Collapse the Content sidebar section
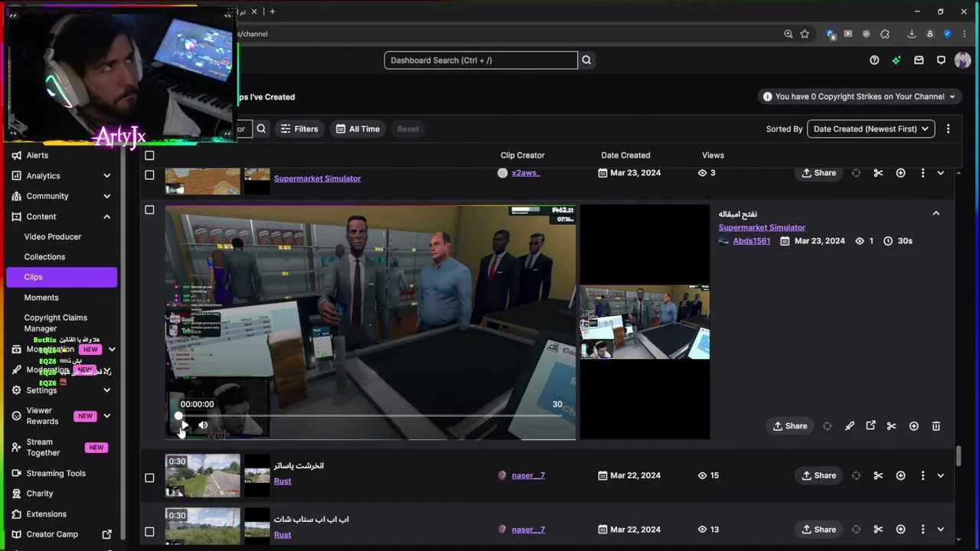 [x=106, y=217]
